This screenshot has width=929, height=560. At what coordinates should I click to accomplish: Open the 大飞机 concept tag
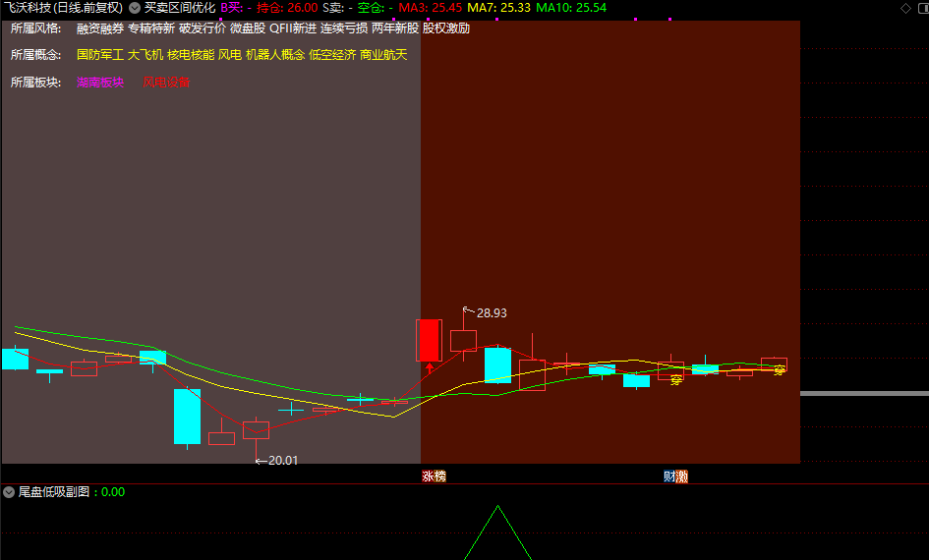(145, 55)
